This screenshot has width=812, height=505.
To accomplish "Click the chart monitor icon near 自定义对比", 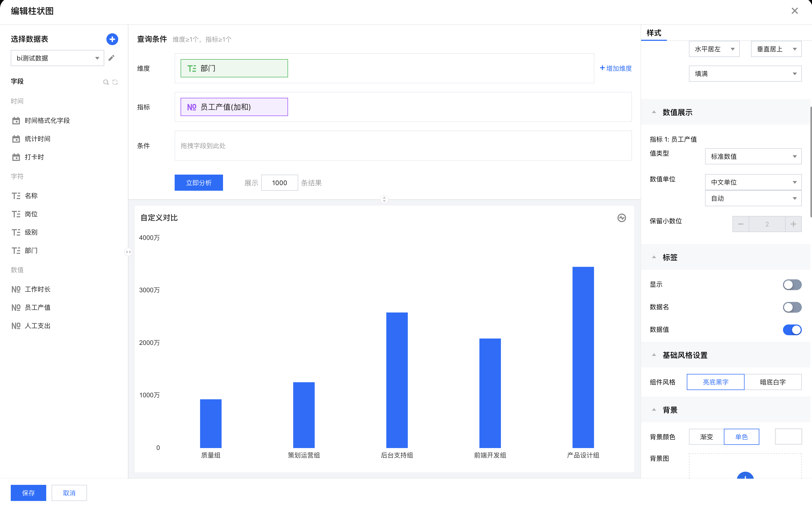I will [621, 218].
